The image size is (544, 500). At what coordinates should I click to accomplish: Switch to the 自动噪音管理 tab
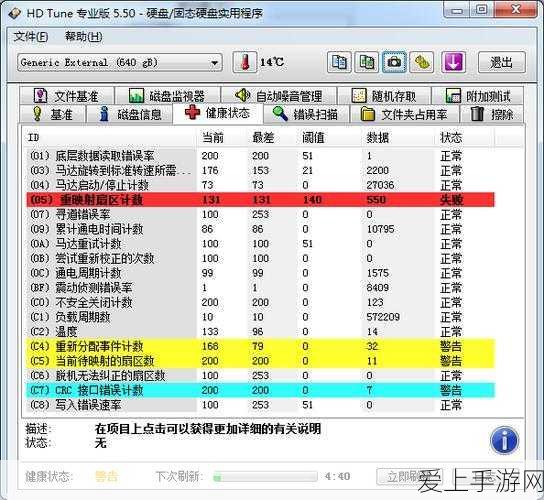coord(279,96)
